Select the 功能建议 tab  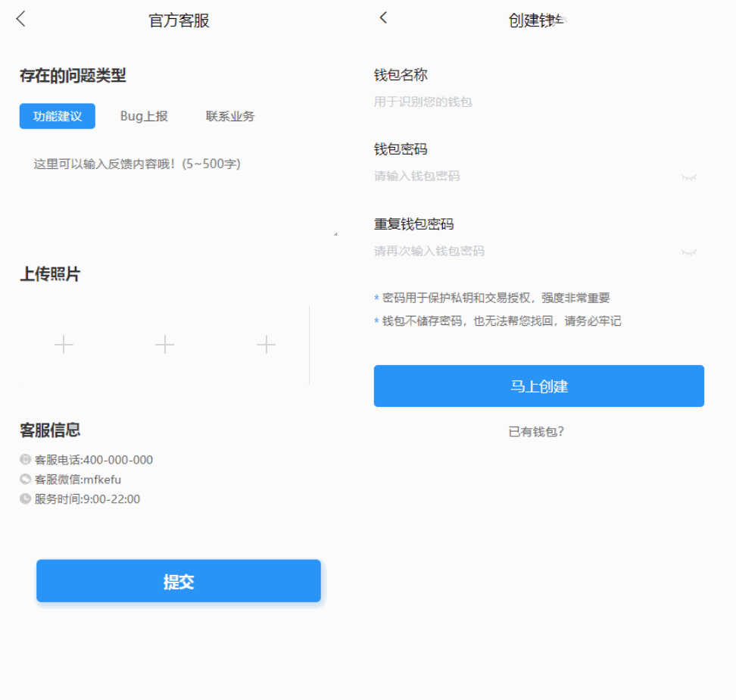click(57, 116)
